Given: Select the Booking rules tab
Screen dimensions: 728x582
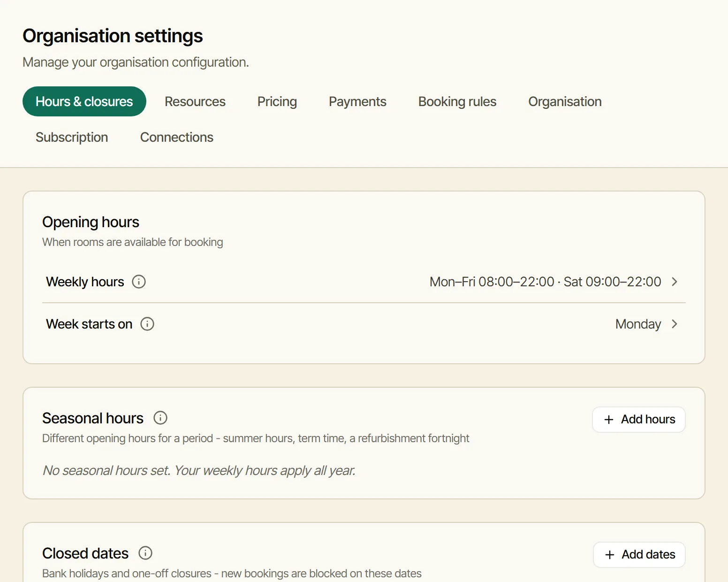Looking at the screenshot, I should (457, 101).
